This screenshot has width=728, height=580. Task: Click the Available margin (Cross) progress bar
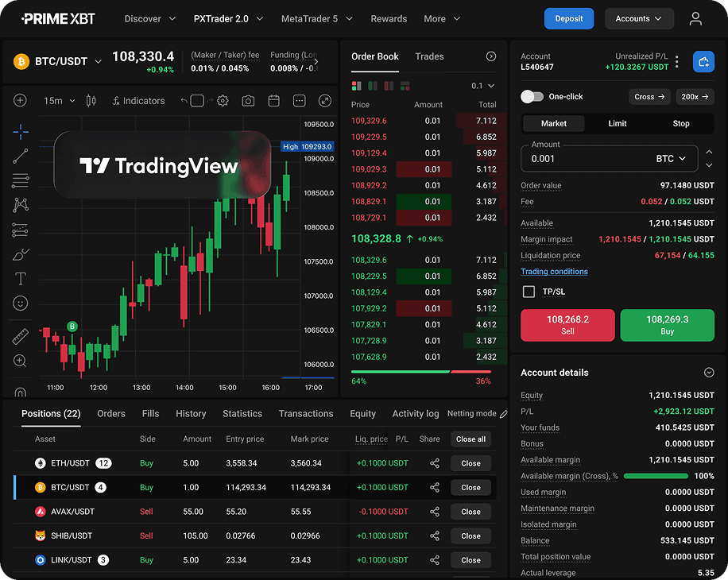(656, 476)
